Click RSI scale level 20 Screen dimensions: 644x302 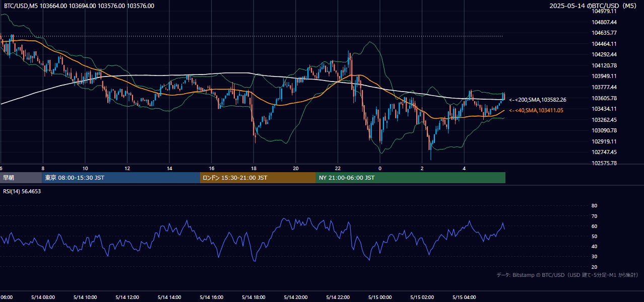click(594, 267)
